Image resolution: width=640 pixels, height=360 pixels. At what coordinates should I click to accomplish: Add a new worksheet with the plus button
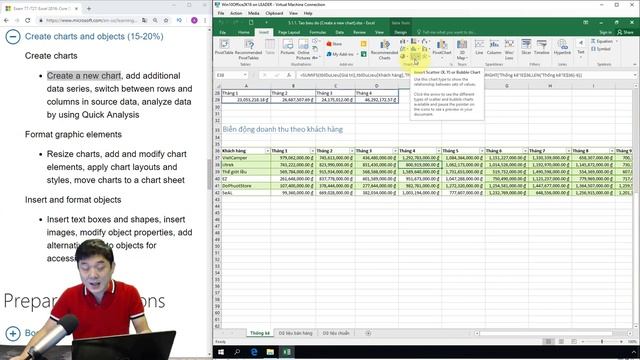368,333
